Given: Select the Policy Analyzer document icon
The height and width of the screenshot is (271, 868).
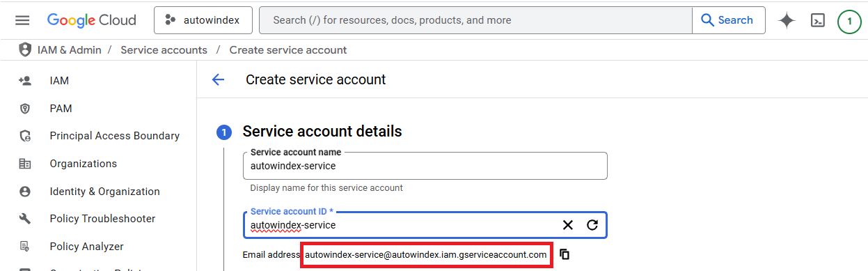Looking at the screenshot, I should click(x=25, y=247).
